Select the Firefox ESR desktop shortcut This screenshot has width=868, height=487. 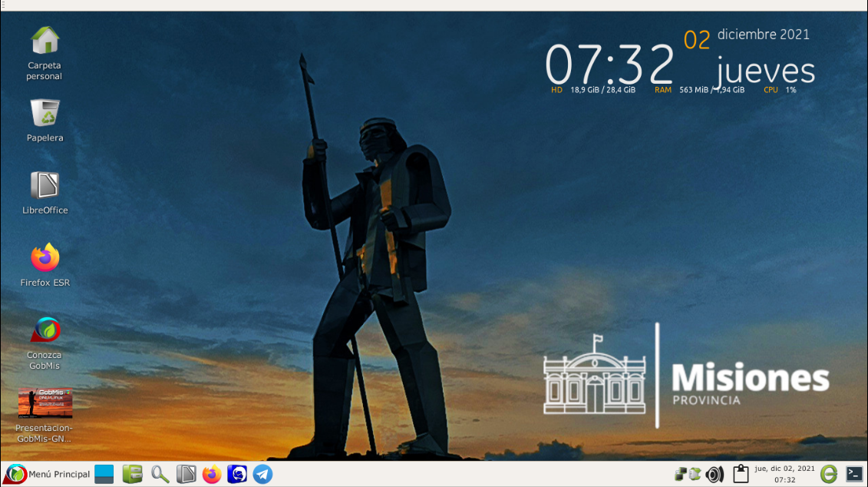[x=45, y=265]
